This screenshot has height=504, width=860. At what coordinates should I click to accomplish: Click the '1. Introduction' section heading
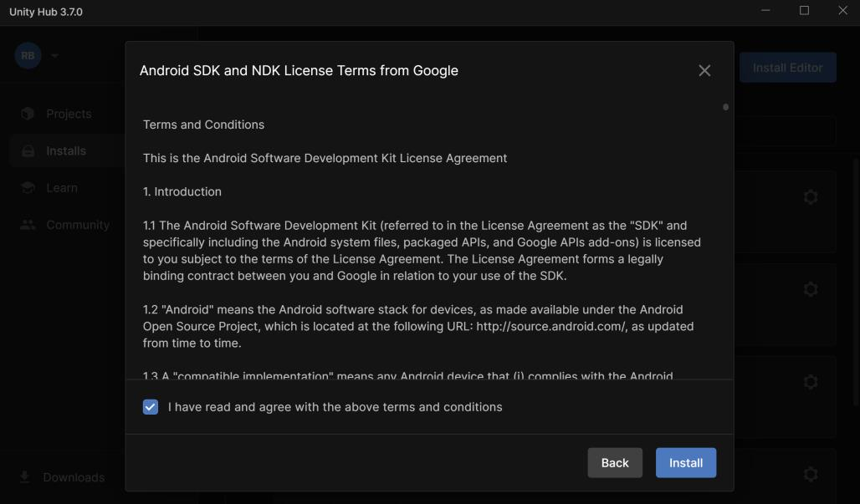point(182,191)
